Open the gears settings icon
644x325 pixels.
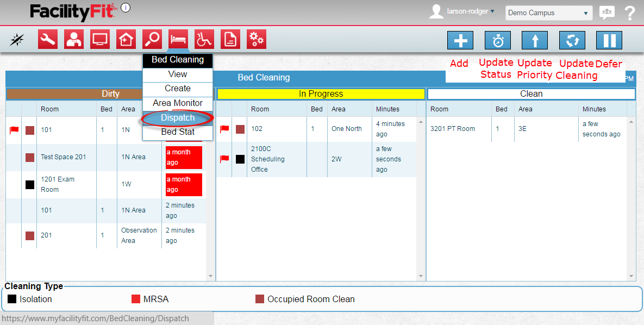pyautogui.click(x=257, y=39)
